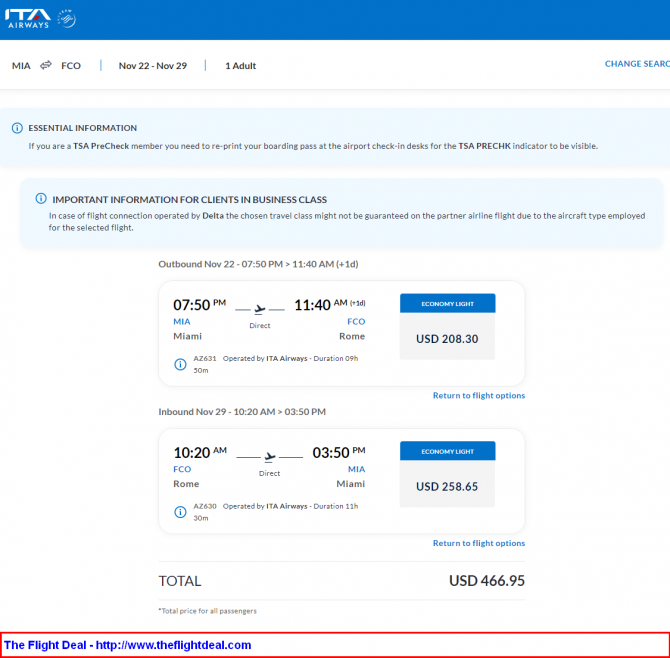The height and width of the screenshot is (658, 670).
Task: Select outbound Economy Light USD 208.30 fare
Action: coord(447,326)
